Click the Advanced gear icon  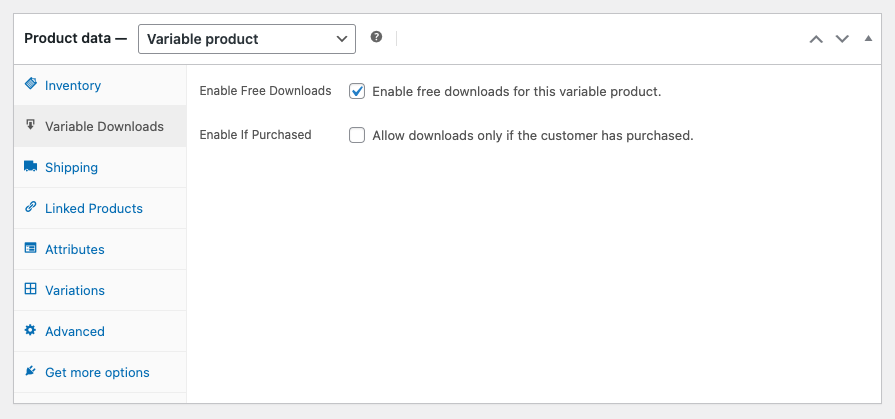30,331
